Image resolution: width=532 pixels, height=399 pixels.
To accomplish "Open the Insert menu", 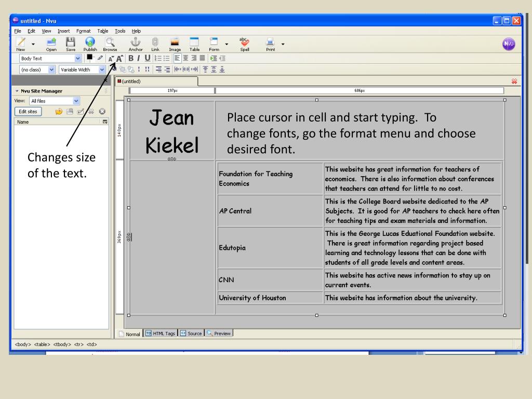I will [x=63, y=31].
